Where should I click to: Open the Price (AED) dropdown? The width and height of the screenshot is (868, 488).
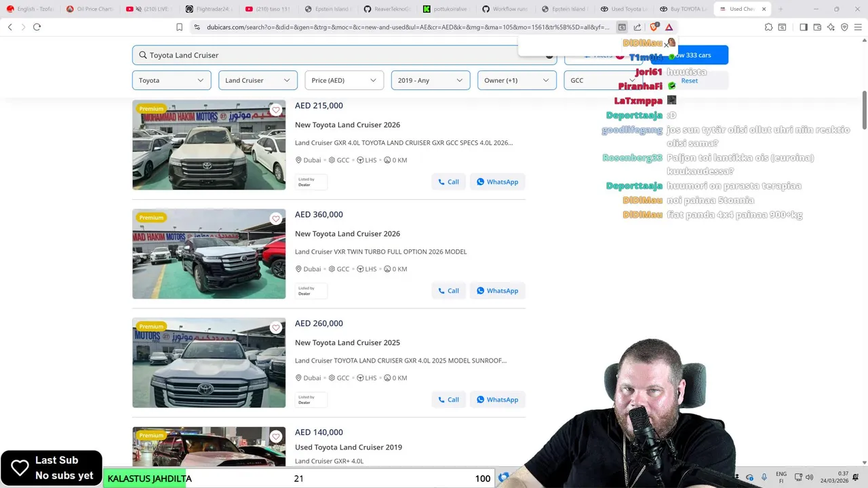click(x=344, y=80)
